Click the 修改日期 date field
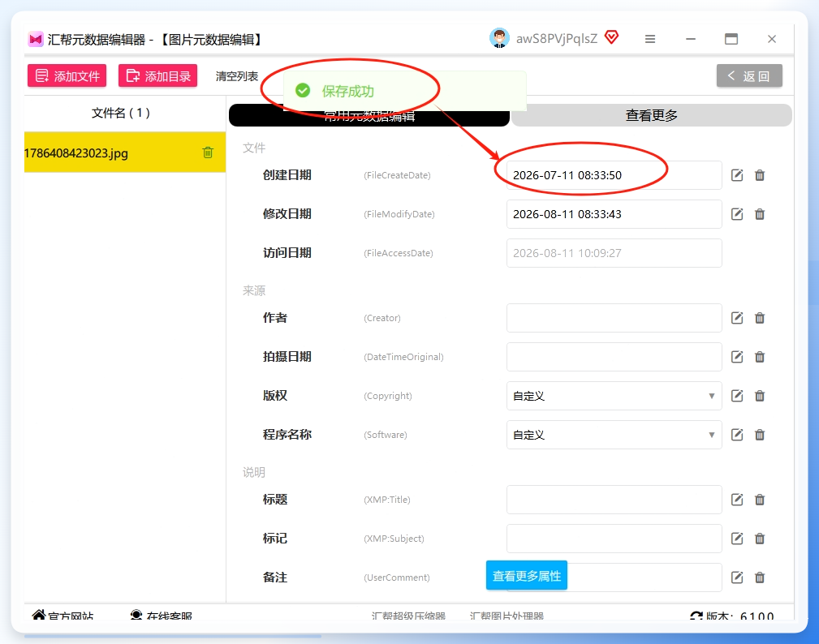The image size is (819, 644). click(x=614, y=214)
